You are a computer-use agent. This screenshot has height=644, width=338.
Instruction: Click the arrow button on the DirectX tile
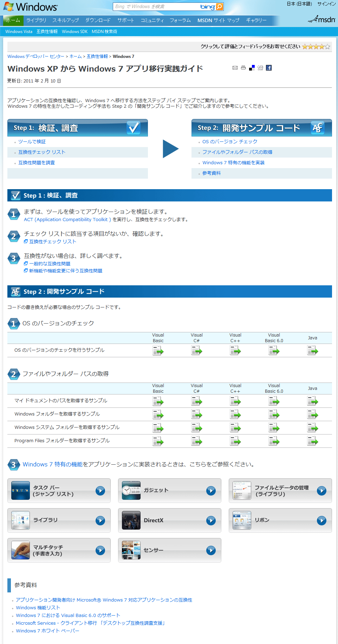(211, 520)
